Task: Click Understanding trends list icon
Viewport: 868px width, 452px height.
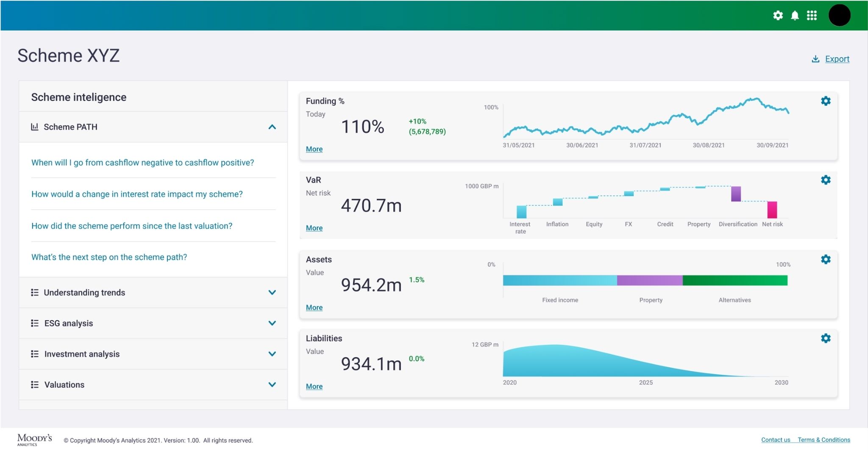Action: pyautogui.click(x=35, y=292)
